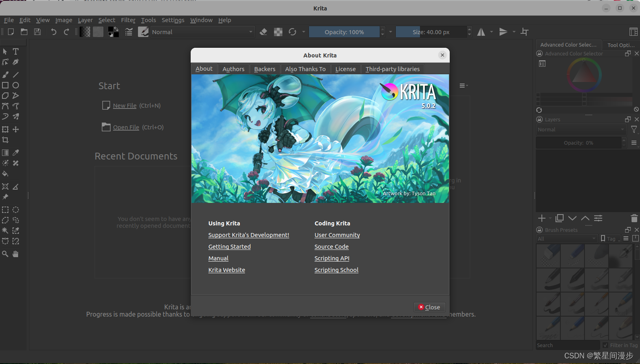Expand the Add layer dropdown arrow
The width and height of the screenshot is (640, 364).
(550, 218)
